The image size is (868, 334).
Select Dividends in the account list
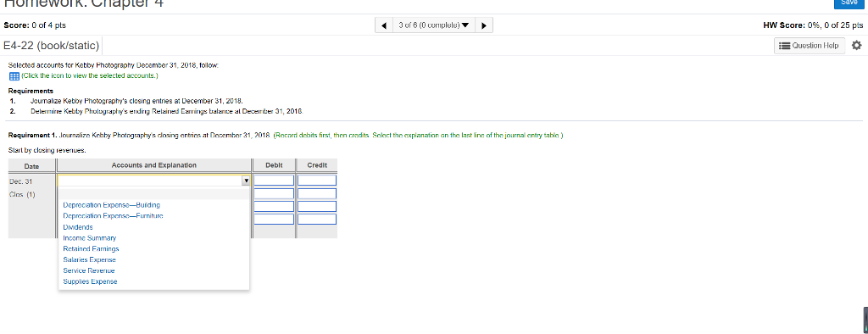coord(78,227)
